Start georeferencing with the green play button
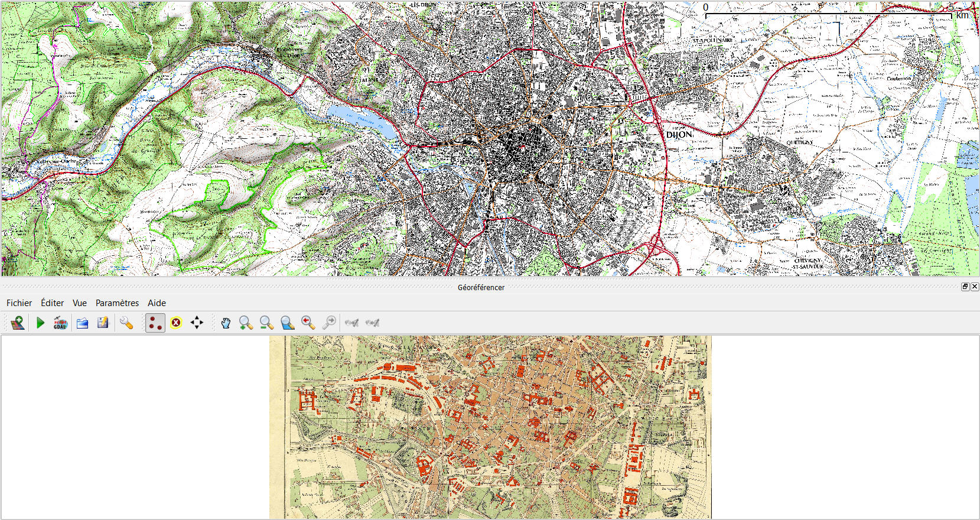 40,323
